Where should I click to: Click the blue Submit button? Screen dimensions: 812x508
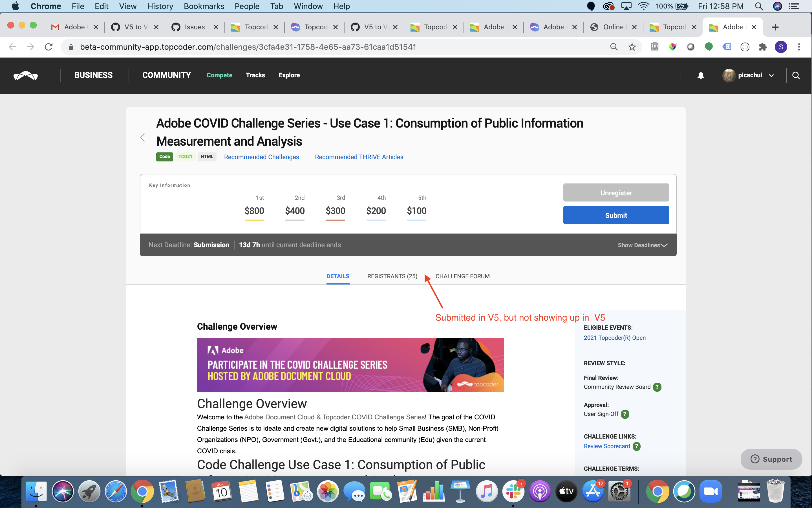pos(616,215)
